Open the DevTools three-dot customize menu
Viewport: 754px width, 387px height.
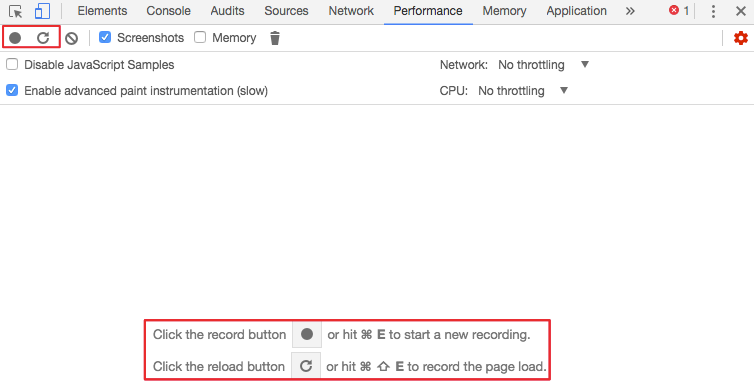(x=714, y=11)
